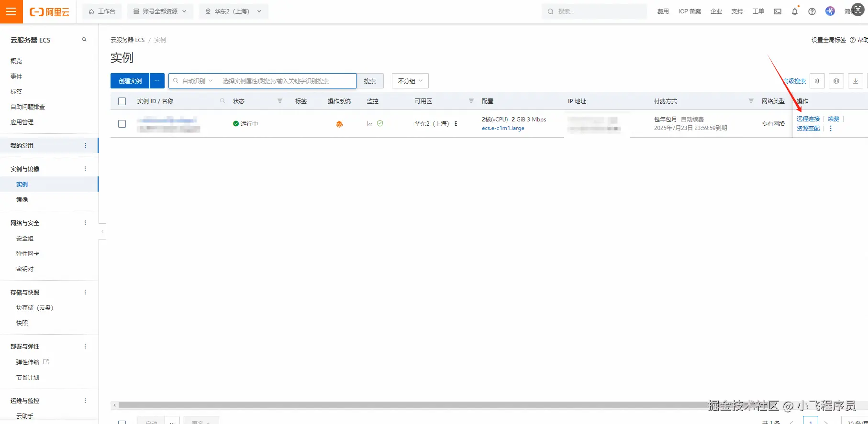The height and width of the screenshot is (424, 868).
Task: Click the export download icon
Action: tap(856, 81)
